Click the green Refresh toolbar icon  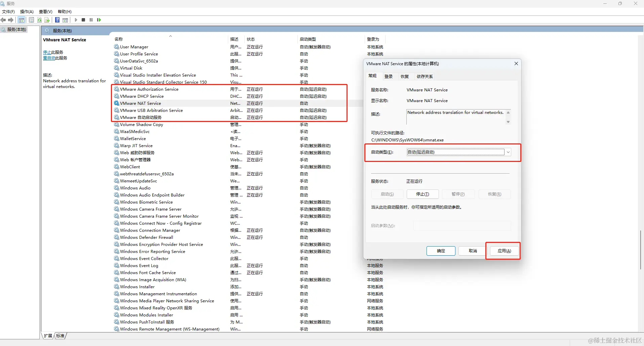[x=39, y=20]
